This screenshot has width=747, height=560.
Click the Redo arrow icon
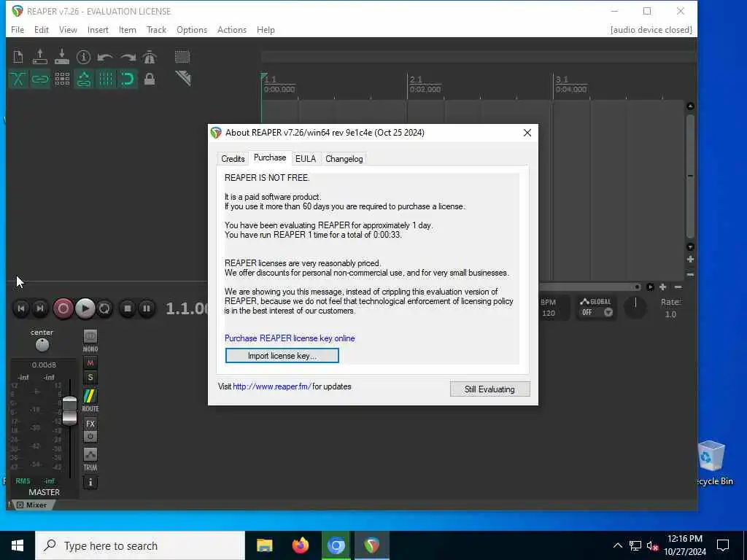point(128,58)
